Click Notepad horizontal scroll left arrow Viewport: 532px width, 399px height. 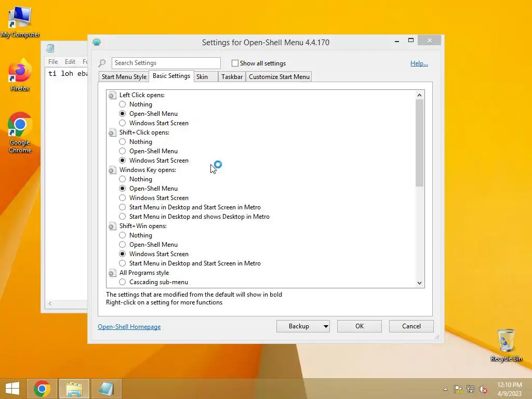click(x=50, y=303)
